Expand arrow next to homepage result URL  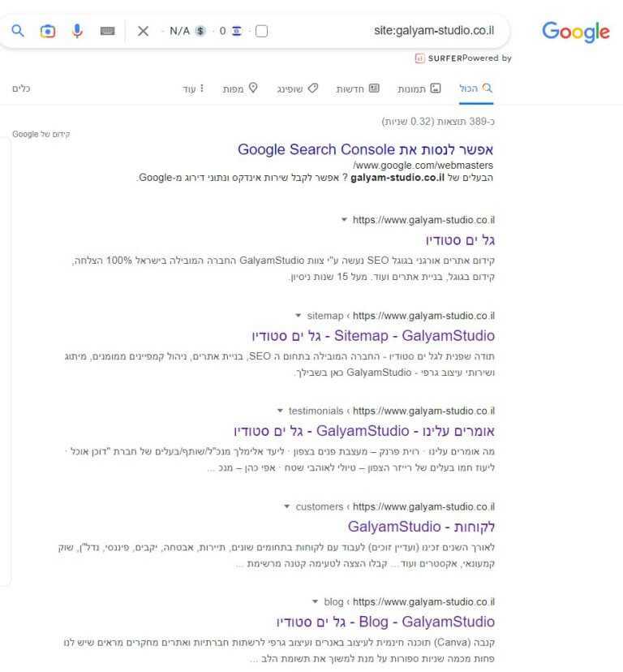(x=344, y=220)
